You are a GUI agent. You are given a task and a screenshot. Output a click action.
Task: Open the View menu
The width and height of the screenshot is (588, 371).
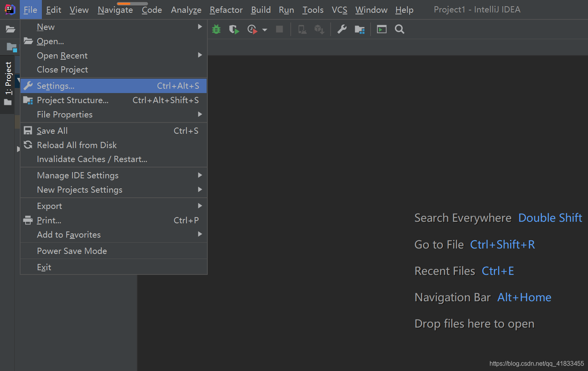tap(79, 10)
